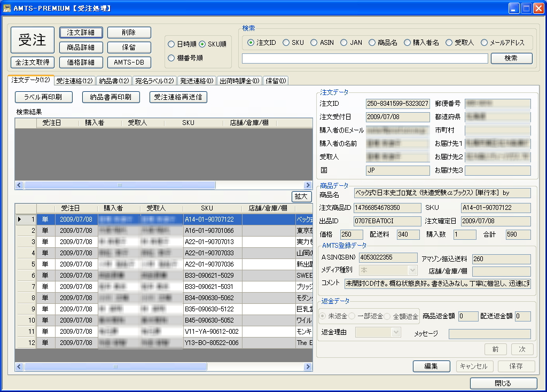Switch to the 注文データ(12) tab
Viewport: 547px width, 392px height.
[30, 80]
